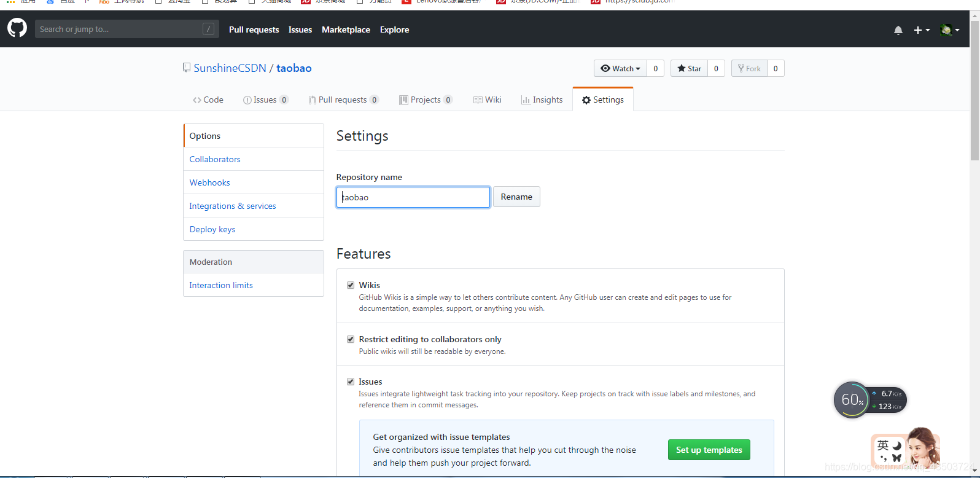The image size is (980, 478).
Task: Open the notifications bell
Action: [x=898, y=30]
